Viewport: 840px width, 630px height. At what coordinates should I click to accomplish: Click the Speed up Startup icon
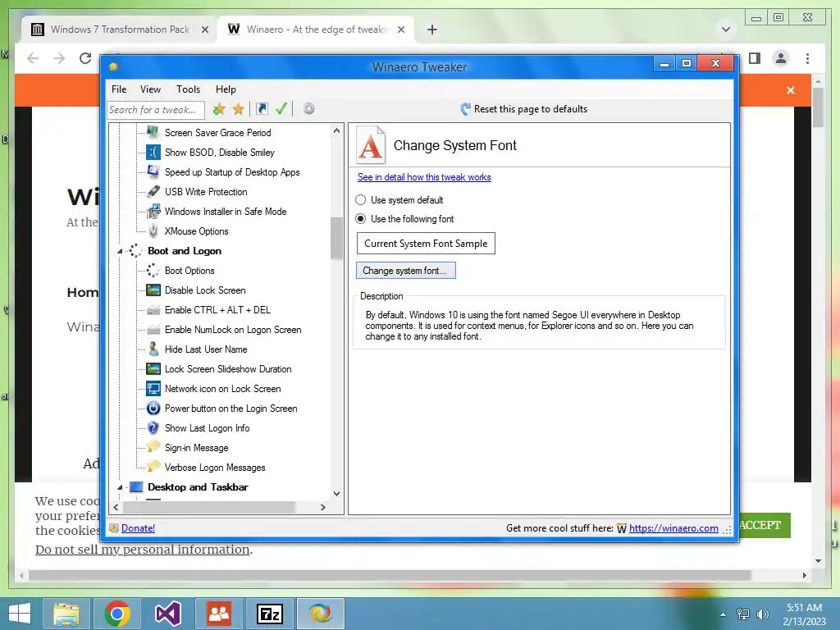[x=153, y=171]
